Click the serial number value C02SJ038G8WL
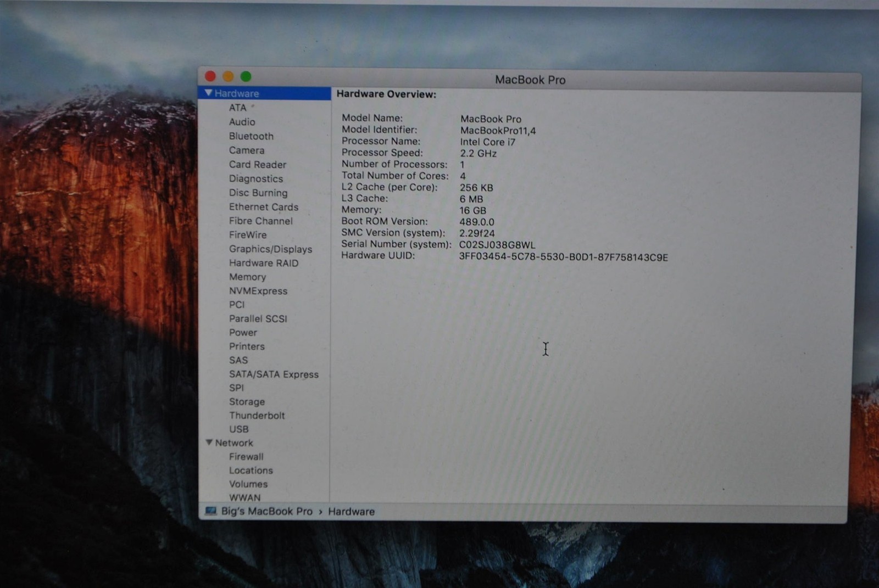879x588 pixels. point(497,245)
